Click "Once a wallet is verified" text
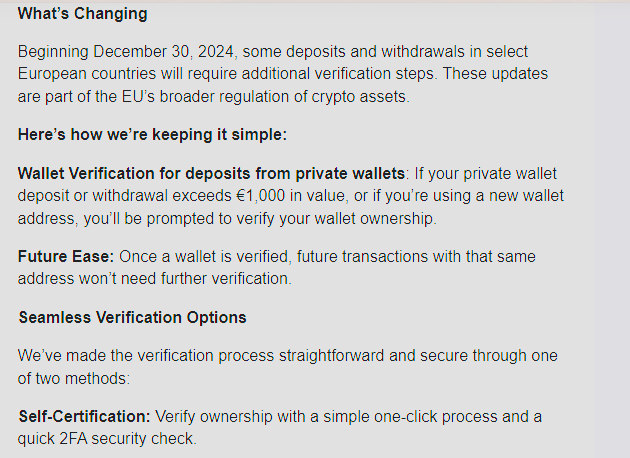 click(x=203, y=257)
